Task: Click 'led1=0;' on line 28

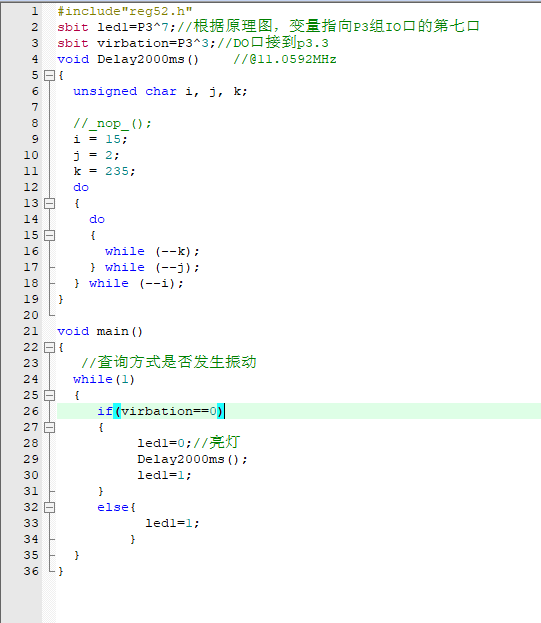Action: tap(164, 443)
